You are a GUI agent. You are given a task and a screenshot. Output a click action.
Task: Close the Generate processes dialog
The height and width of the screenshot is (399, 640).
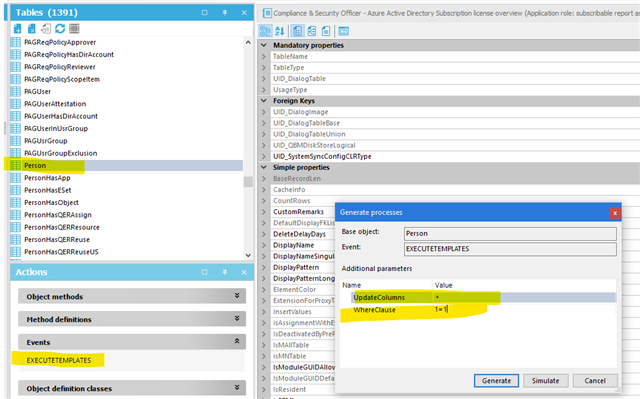click(x=615, y=213)
